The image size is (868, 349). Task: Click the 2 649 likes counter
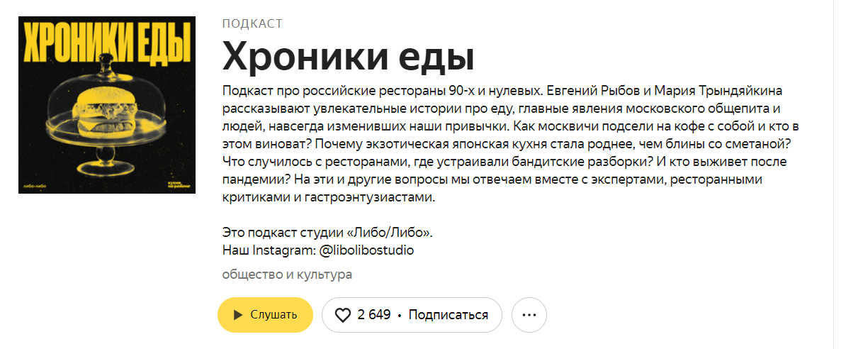click(x=374, y=315)
